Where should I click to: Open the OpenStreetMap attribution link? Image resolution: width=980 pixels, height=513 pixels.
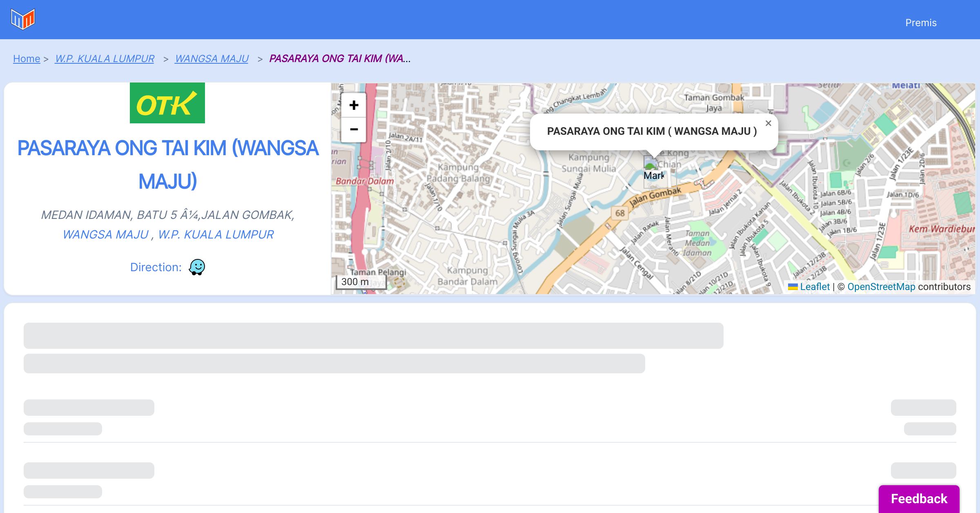point(881,287)
